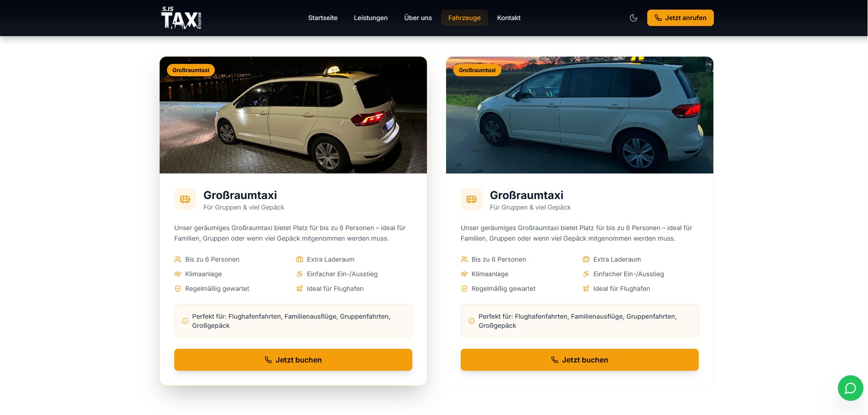Click the left card's Klimaanlage wind icon
868x415 pixels.
tap(178, 274)
